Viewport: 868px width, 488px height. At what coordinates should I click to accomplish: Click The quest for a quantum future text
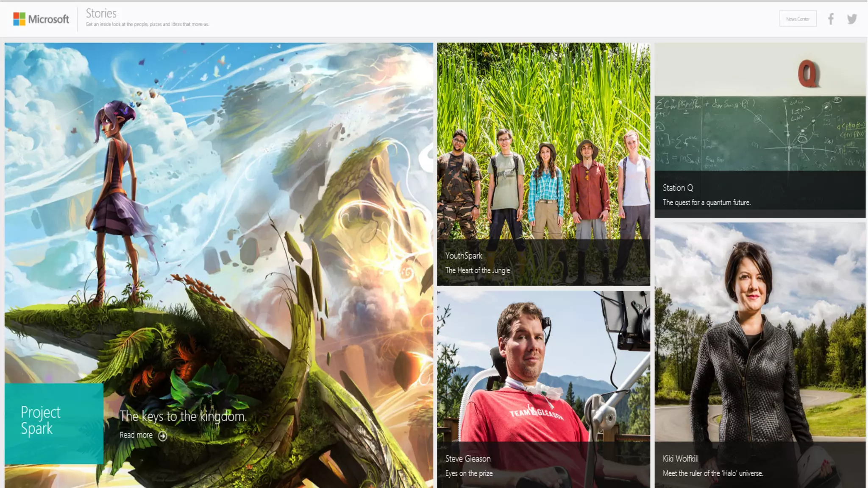pos(707,203)
